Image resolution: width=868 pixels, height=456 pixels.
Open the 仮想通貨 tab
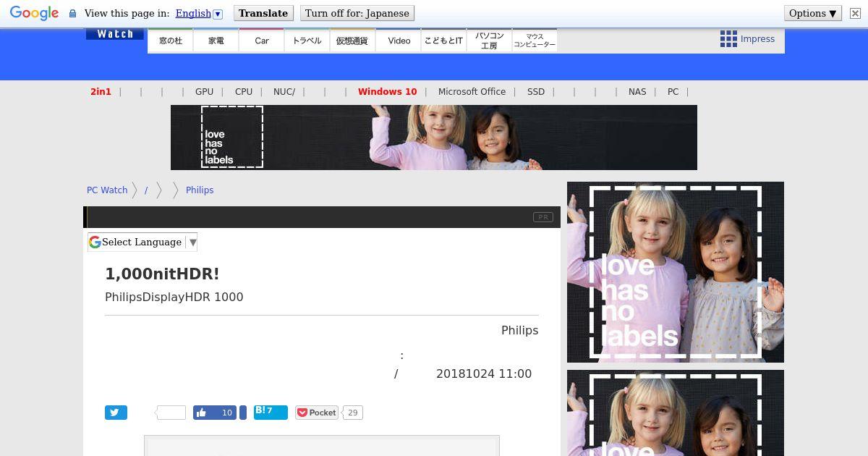click(352, 41)
